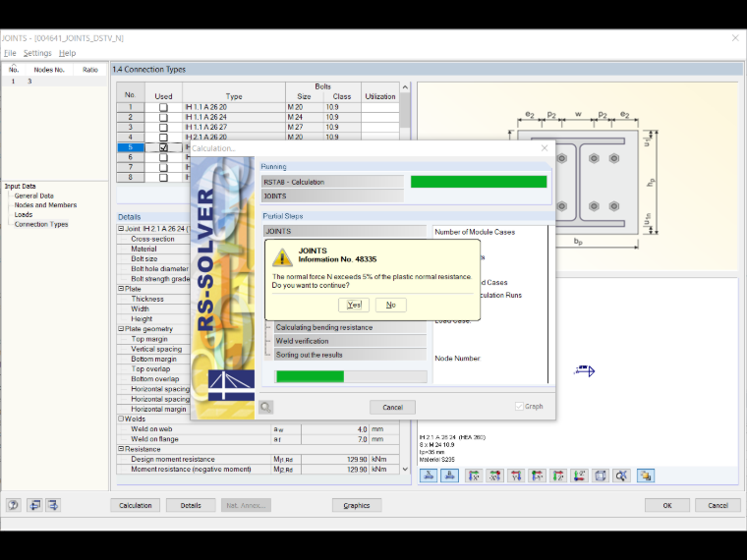This screenshot has height=560, width=747.
Task: Go to next input window arrow icon
Action: [x=53, y=505]
